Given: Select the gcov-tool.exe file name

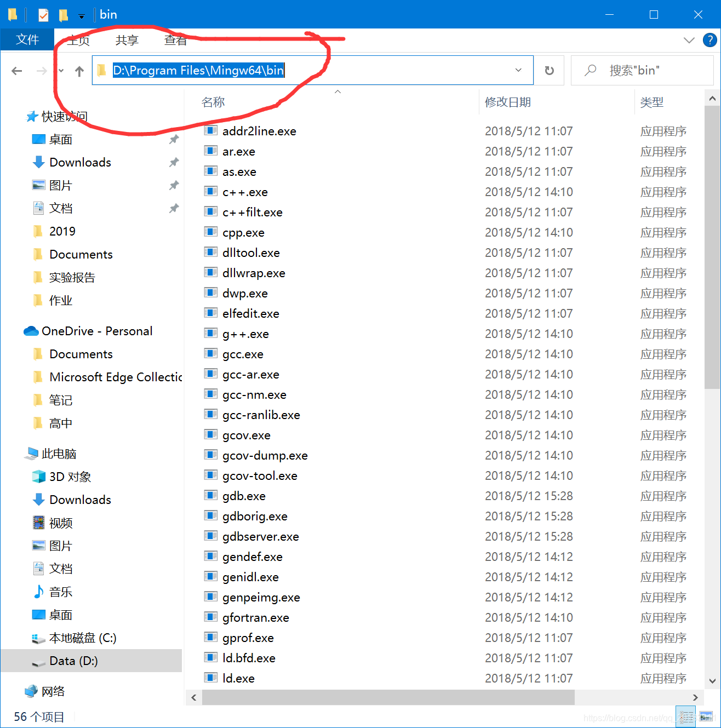Looking at the screenshot, I should coord(260,475).
